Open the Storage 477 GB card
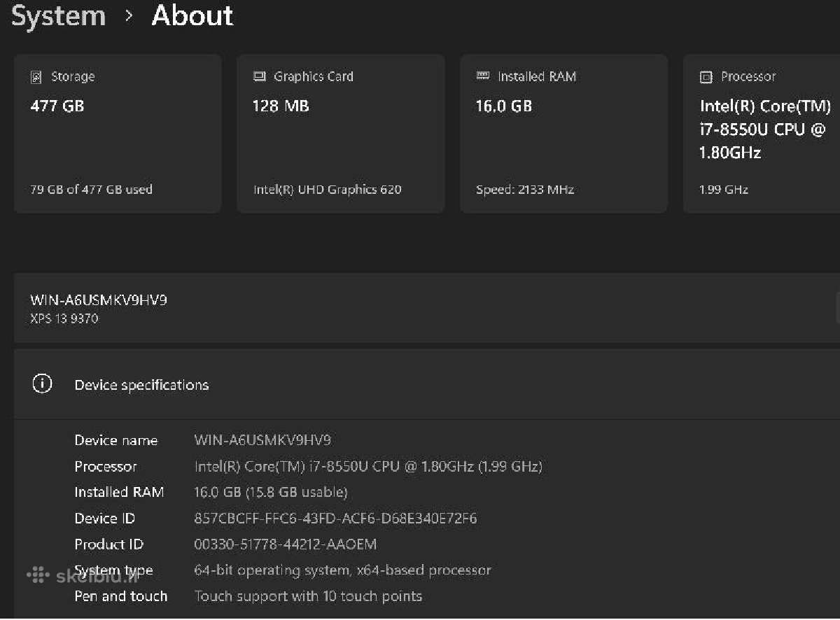840x620 pixels. (x=118, y=134)
